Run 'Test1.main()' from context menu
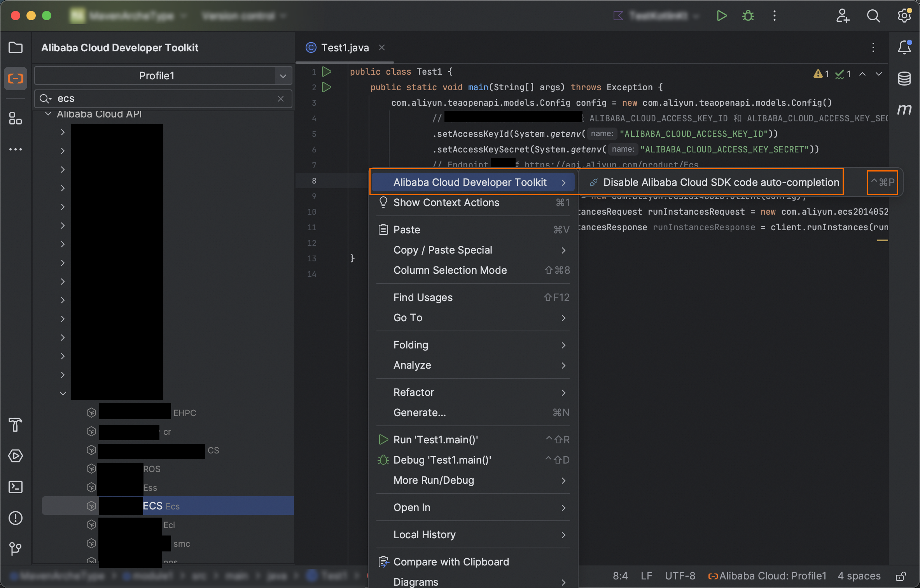Viewport: 920px width, 588px height. coord(473,440)
